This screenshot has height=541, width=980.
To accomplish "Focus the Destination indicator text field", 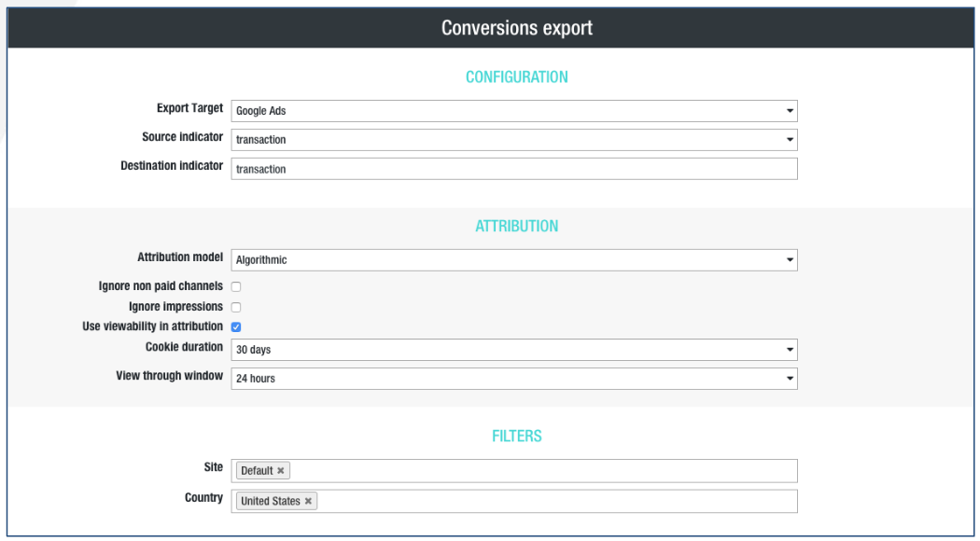I will coord(513,169).
